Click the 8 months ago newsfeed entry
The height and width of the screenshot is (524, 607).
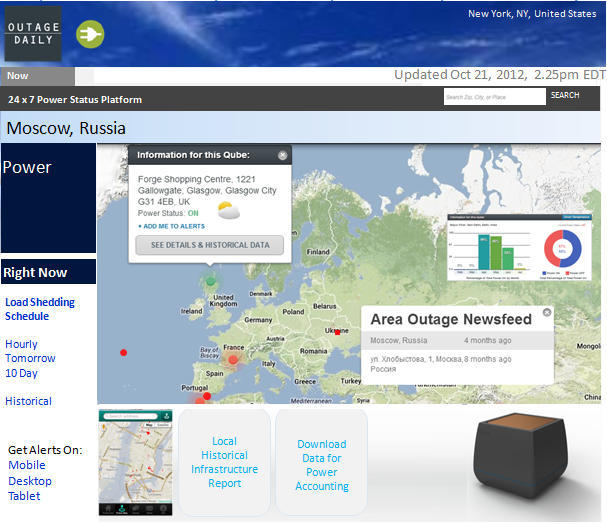(x=457, y=364)
